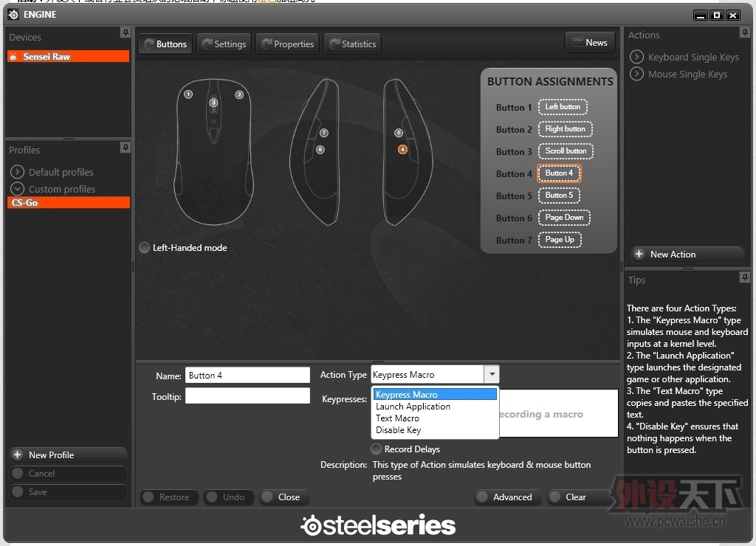Choose Launch Application from the list
This screenshot has width=756, height=546.
click(435, 407)
